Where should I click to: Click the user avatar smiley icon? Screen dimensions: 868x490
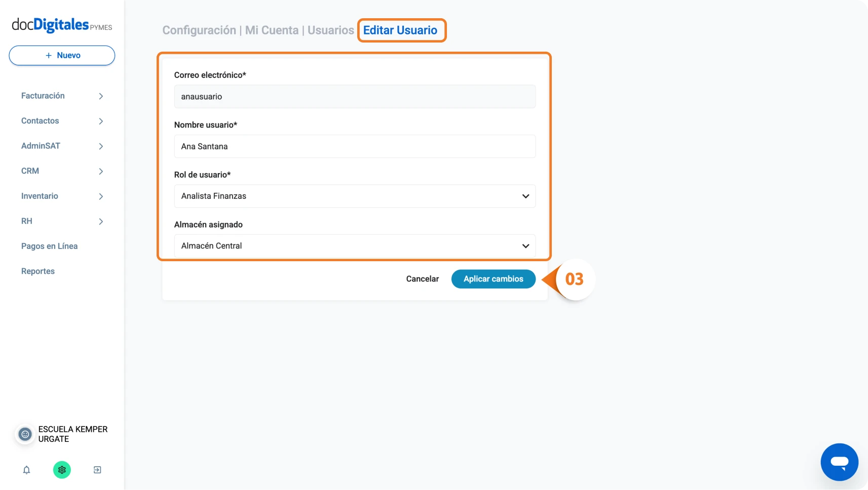[x=25, y=434]
